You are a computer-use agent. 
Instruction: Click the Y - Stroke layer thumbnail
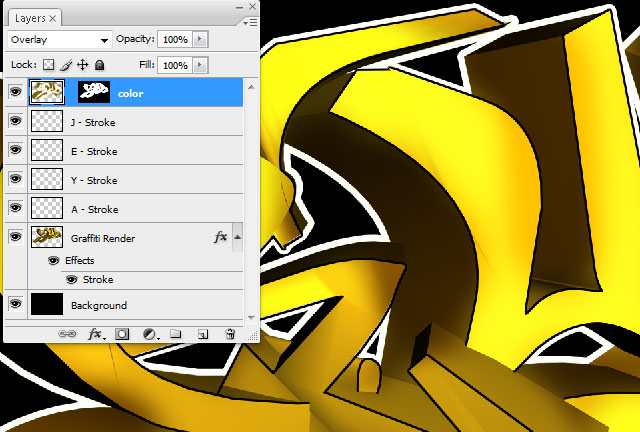(47, 178)
